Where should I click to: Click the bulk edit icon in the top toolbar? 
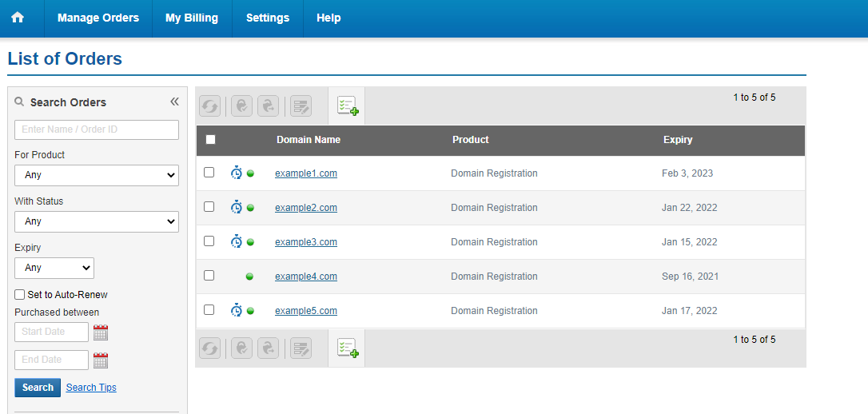click(x=301, y=105)
